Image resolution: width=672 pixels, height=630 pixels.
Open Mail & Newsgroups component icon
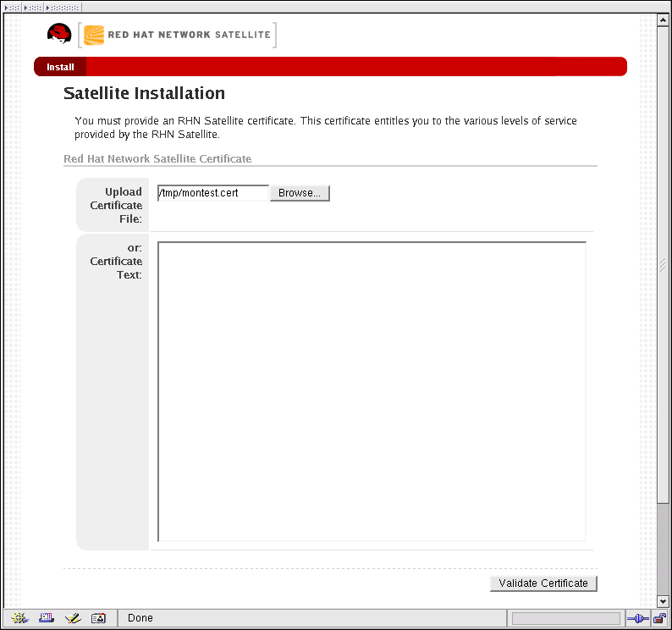pos(47,618)
